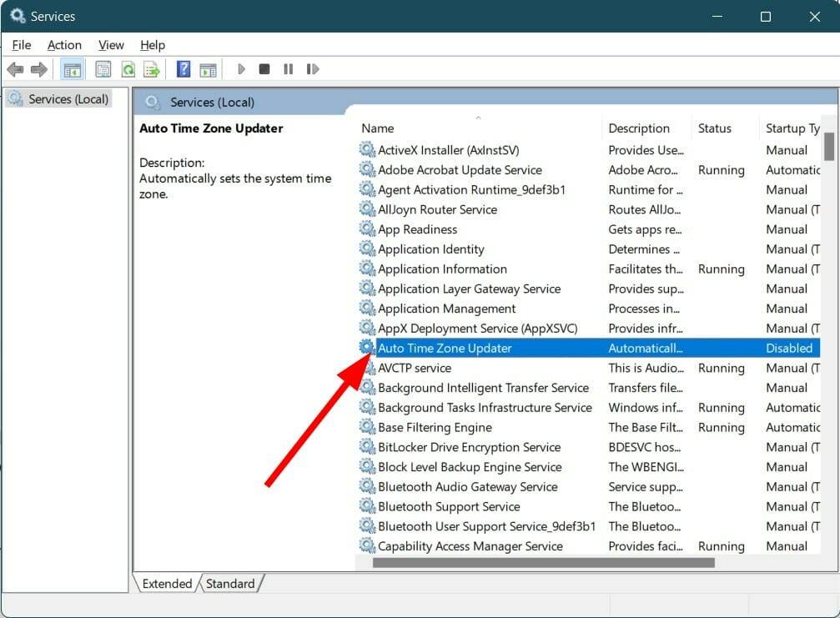The image size is (840, 618).
Task: Click the Refresh icon in the toolbar
Action: (128, 69)
